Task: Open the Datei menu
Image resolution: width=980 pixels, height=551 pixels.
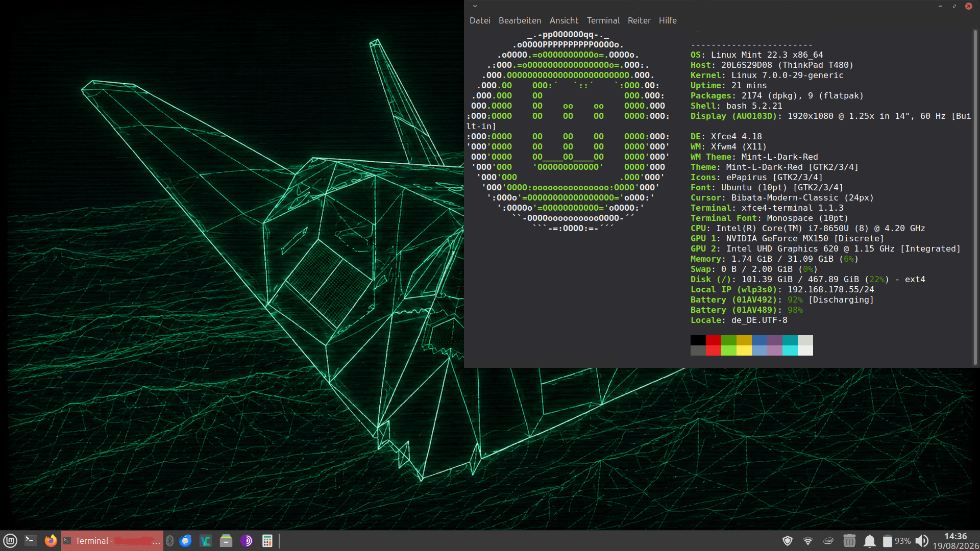Action: click(x=480, y=20)
